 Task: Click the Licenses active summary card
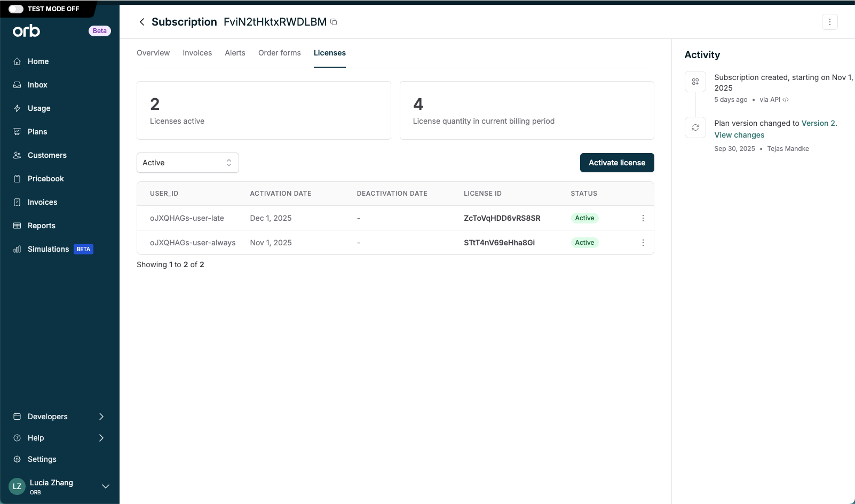point(264,110)
